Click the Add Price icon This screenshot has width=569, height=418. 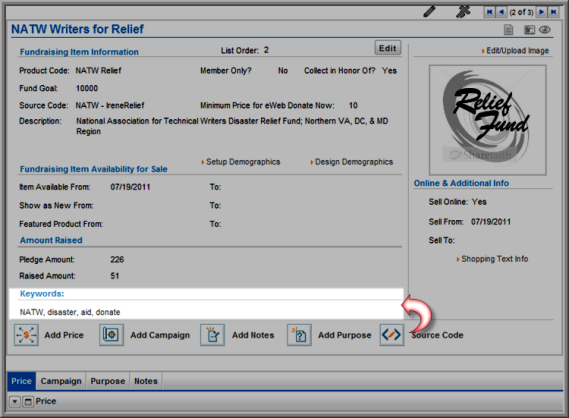tap(26, 335)
